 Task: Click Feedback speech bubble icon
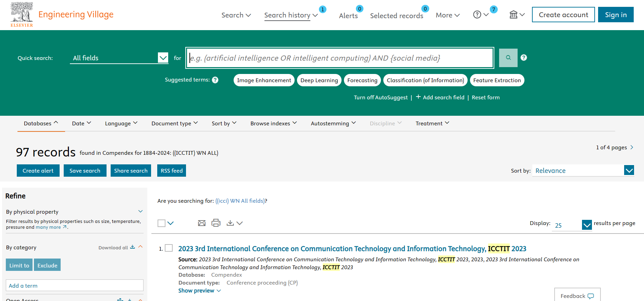coord(591,296)
